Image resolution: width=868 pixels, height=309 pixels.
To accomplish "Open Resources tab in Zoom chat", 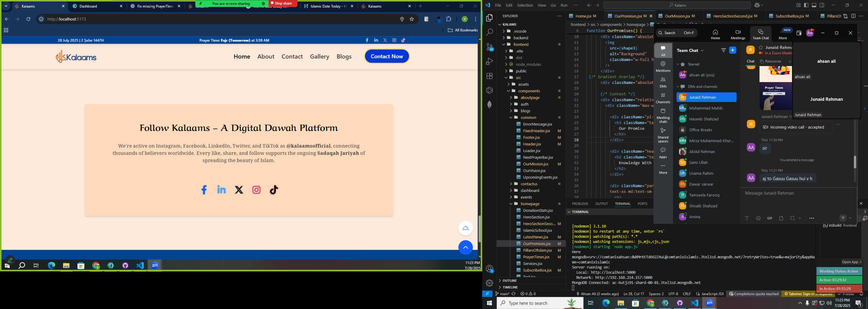I will [771, 61].
